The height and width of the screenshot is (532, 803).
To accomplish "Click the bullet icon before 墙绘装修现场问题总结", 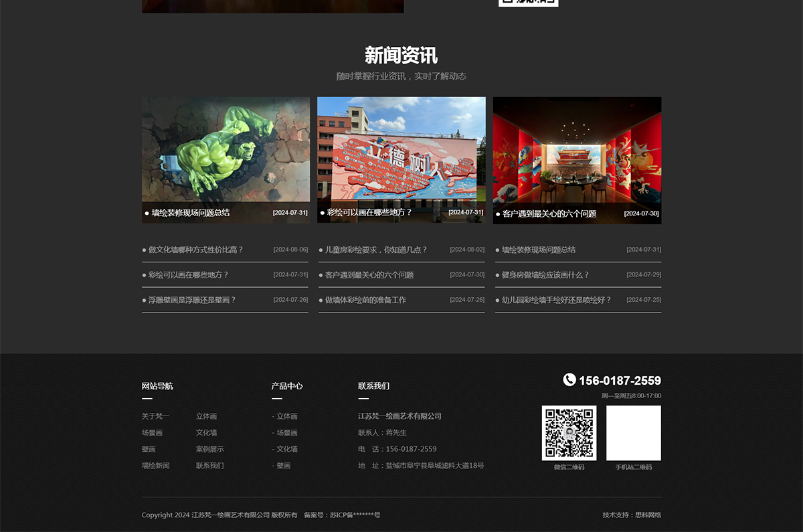I will tap(145, 213).
